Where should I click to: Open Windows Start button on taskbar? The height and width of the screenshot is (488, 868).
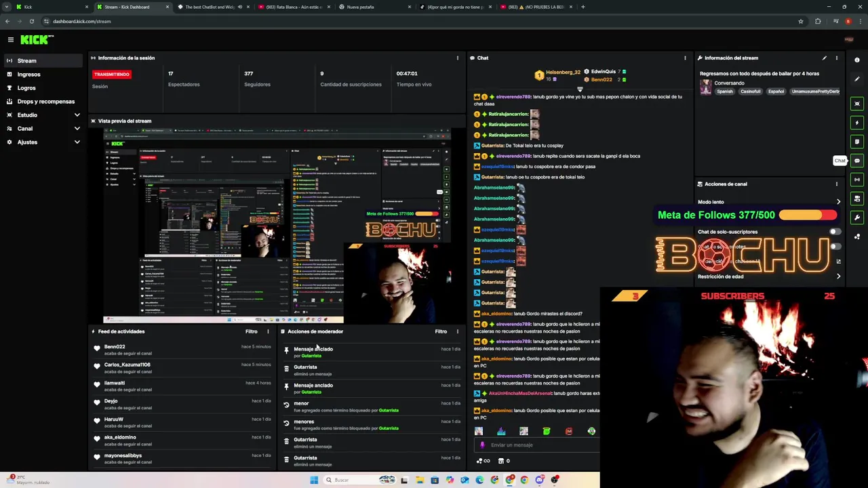pos(314,480)
